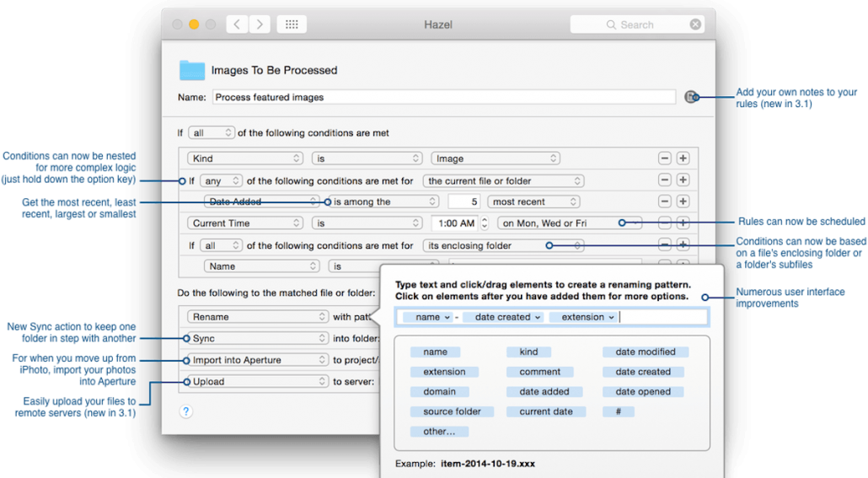Add a row after Current Time condition

pyautogui.click(x=683, y=223)
